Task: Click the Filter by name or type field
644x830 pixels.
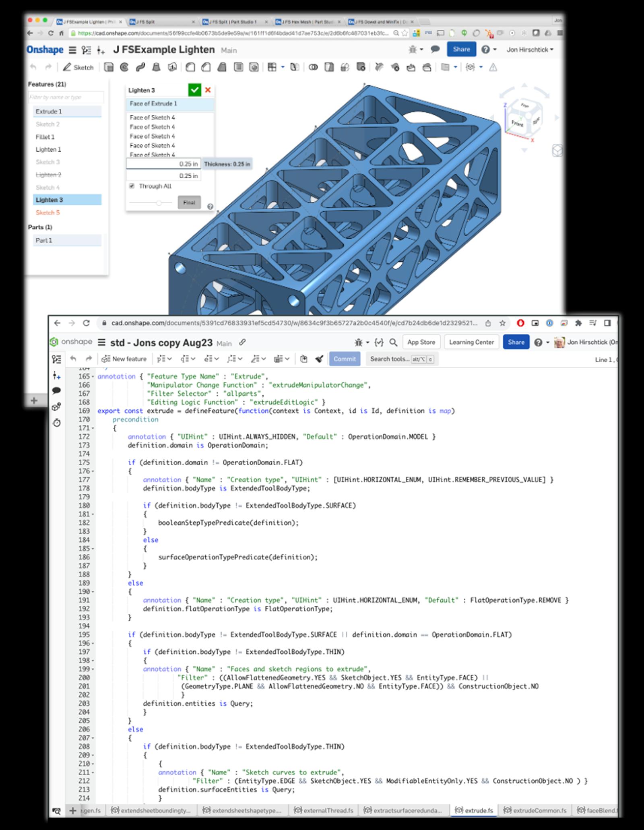Action: coord(67,97)
